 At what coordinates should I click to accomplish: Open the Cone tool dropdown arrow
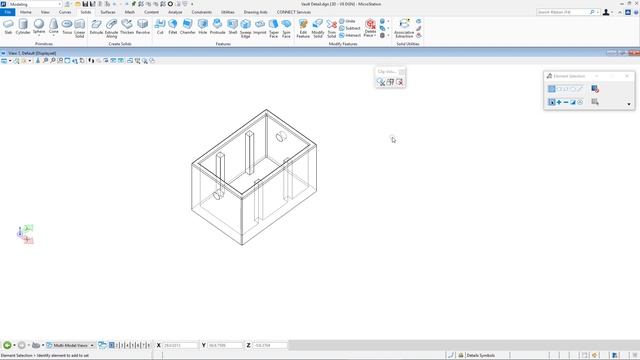coord(53,36)
